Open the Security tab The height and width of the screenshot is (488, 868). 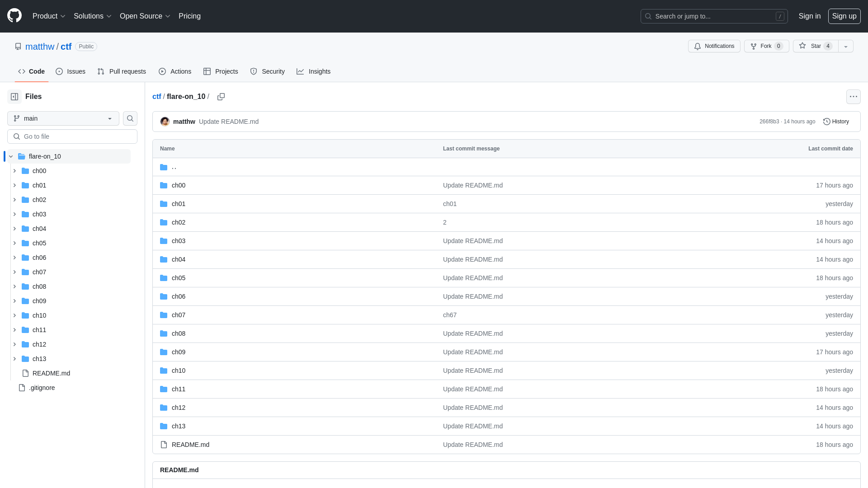pyautogui.click(x=268, y=71)
